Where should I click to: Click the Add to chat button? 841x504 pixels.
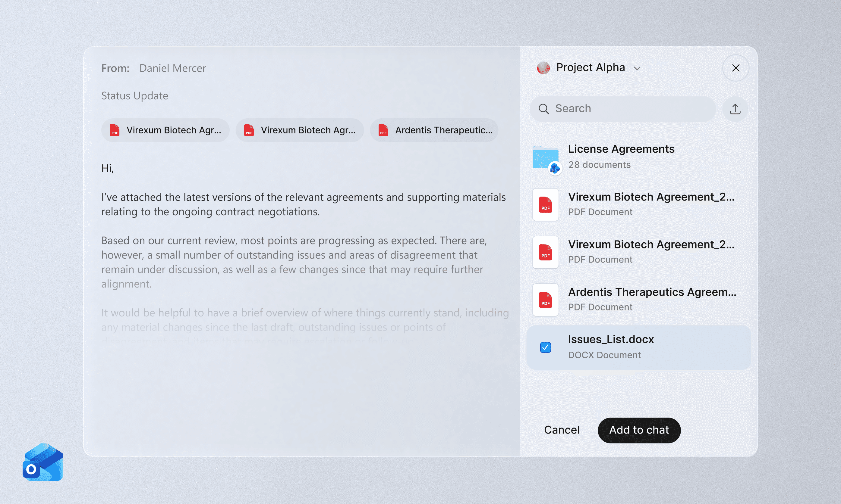click(x=639, y=430)
